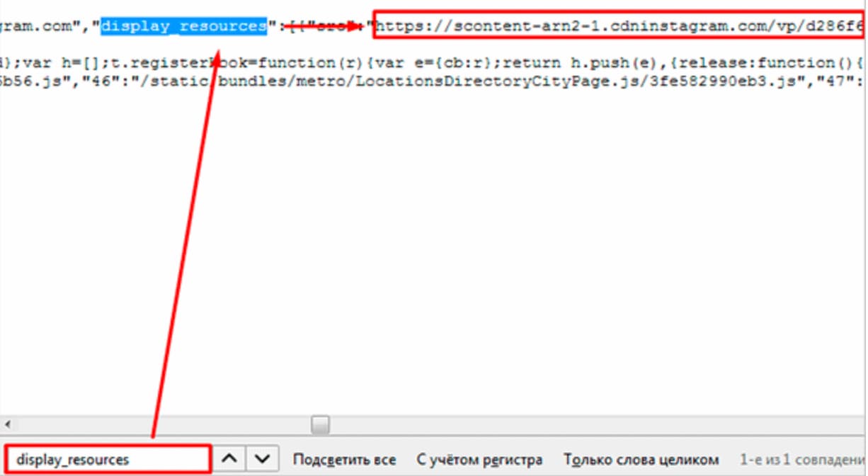Screen dimensions: 868x476
Task: Toggle the 'Подсветить все' highlight option
Action: 344,460
